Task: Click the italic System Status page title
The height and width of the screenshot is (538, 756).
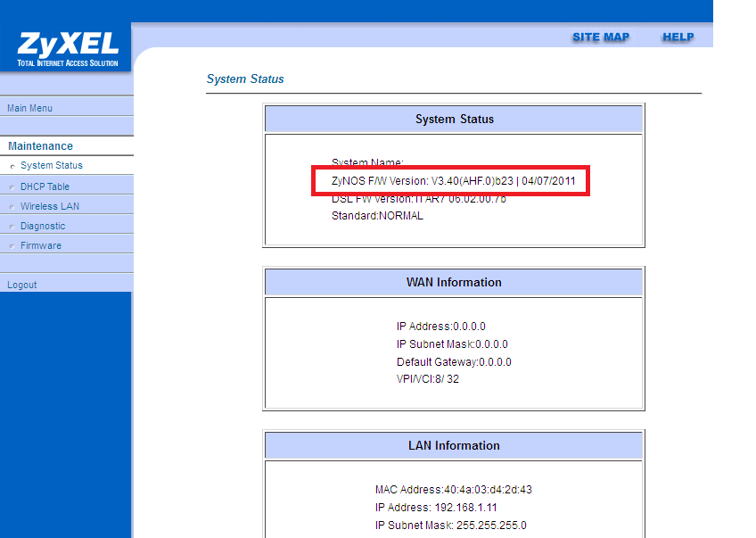Action: pyautogui.click(x=245, y=79)
